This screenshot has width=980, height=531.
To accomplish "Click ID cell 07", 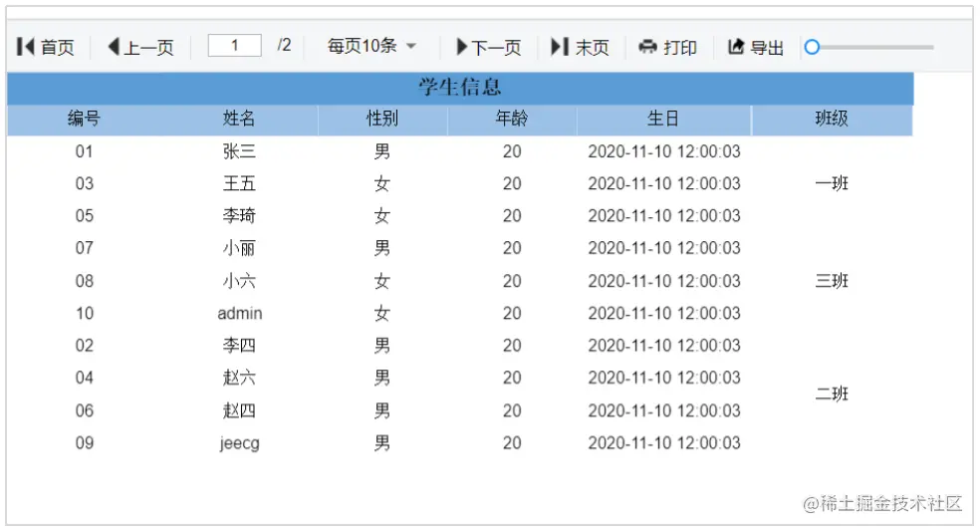I will (85, 248).
